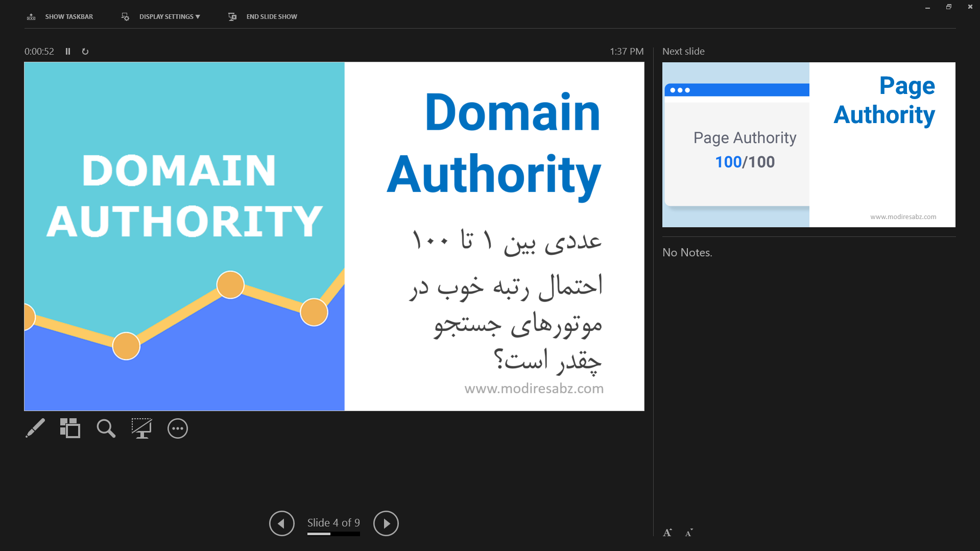This screenshot has width=980, height=551.
Task: Decrease the notes text size
Action: 689,533
